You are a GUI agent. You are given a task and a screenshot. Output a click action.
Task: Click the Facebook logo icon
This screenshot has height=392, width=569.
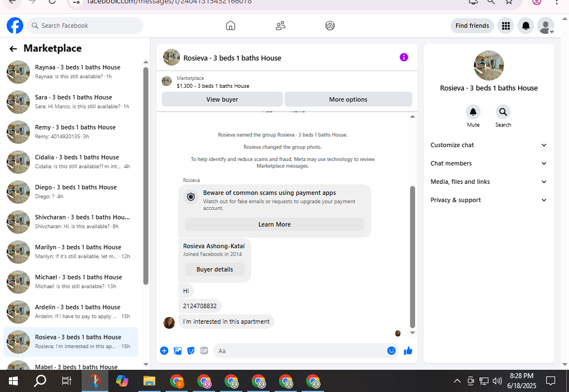click(x=15, y=26)
